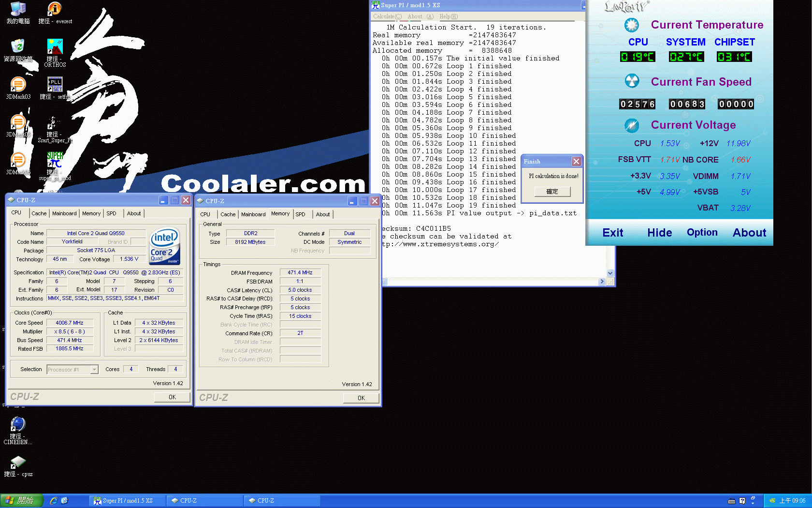Select the second CPU-Z taskbar button
Screen dimensions: 812x508
tap(282, 501)
